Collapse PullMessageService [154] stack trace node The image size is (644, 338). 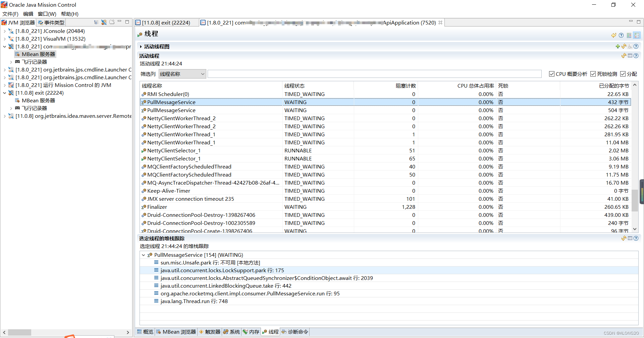[x=144, y=255]
